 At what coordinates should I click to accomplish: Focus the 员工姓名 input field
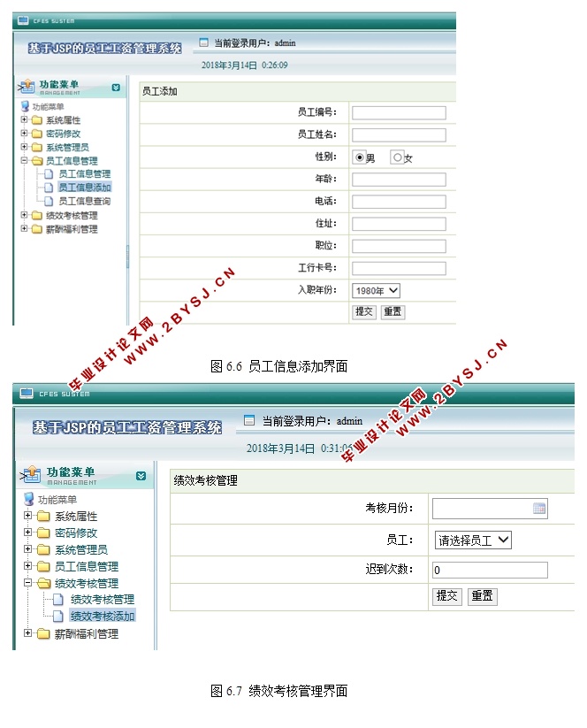coord(399,135)
